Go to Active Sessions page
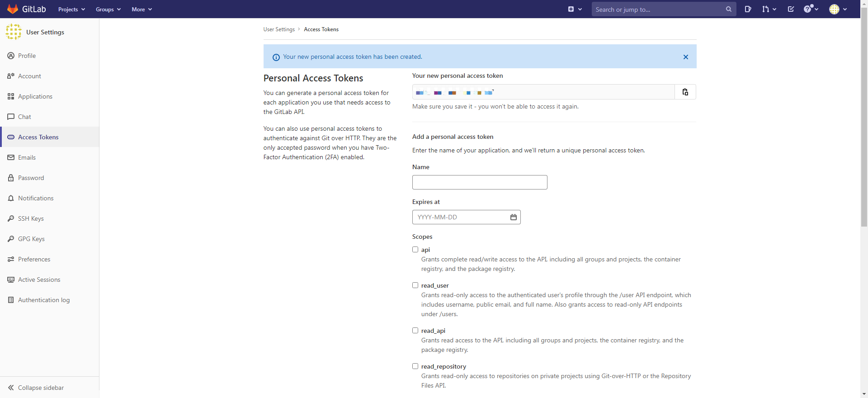Image resolution: width=868 pixels, height=398 pixels. [39, 280]
